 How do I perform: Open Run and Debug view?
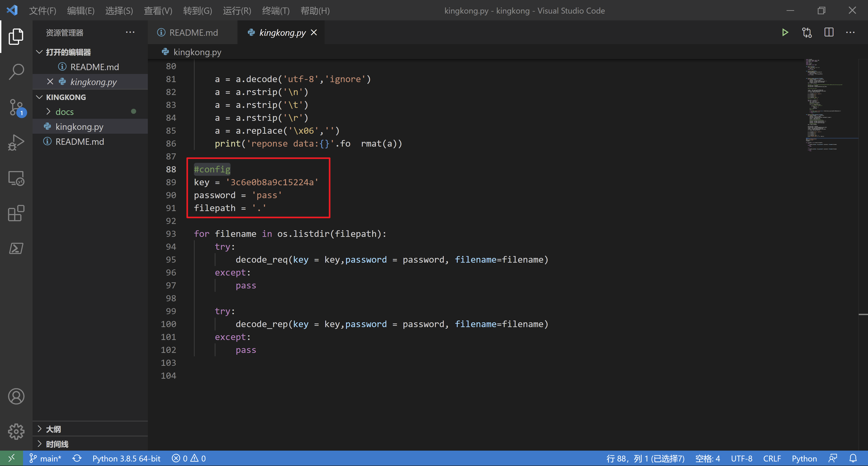click(16, 143)
